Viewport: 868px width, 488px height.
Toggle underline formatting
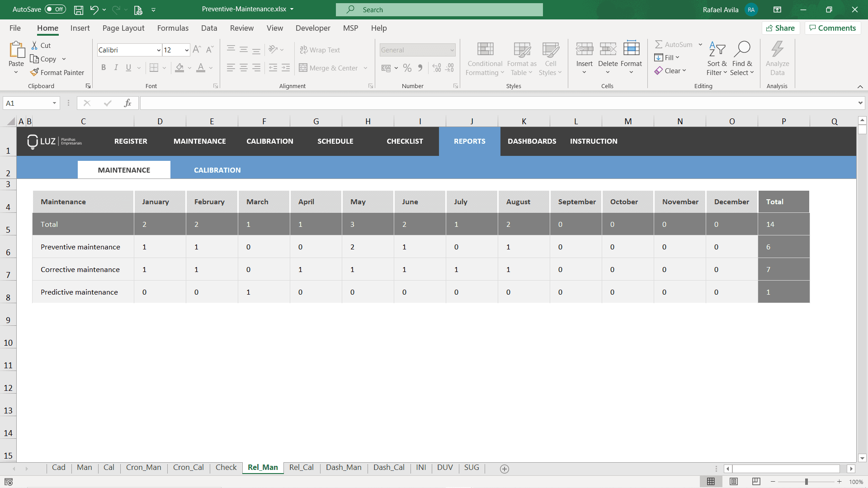coord(128,67)
